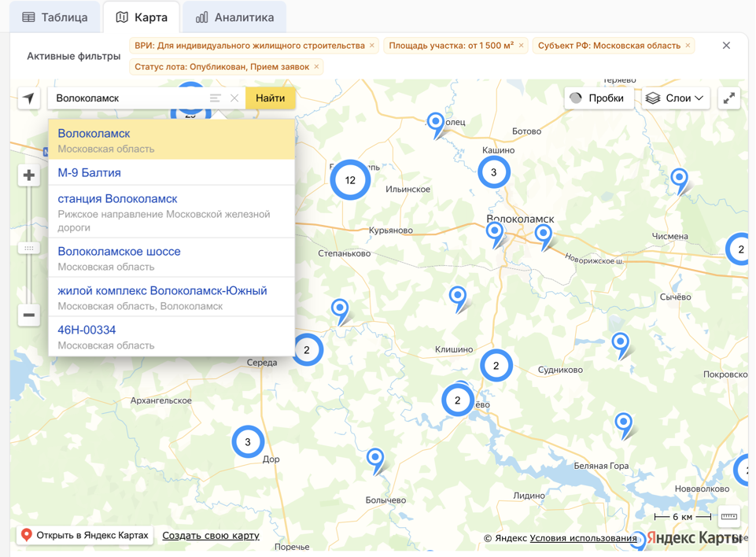Expand the Слои layers dropdown
This screenshot has height=557, width=756.
point(676,98)
